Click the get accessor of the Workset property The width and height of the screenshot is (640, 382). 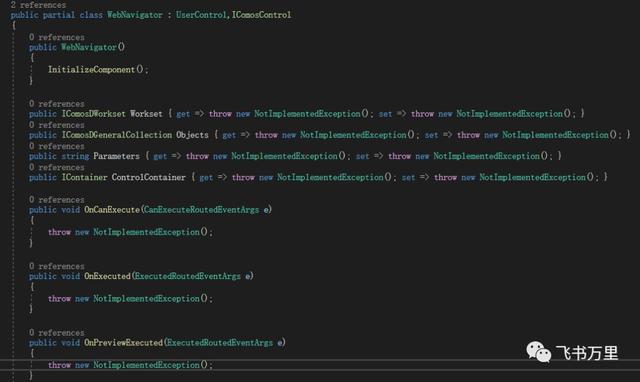[183, 114]
